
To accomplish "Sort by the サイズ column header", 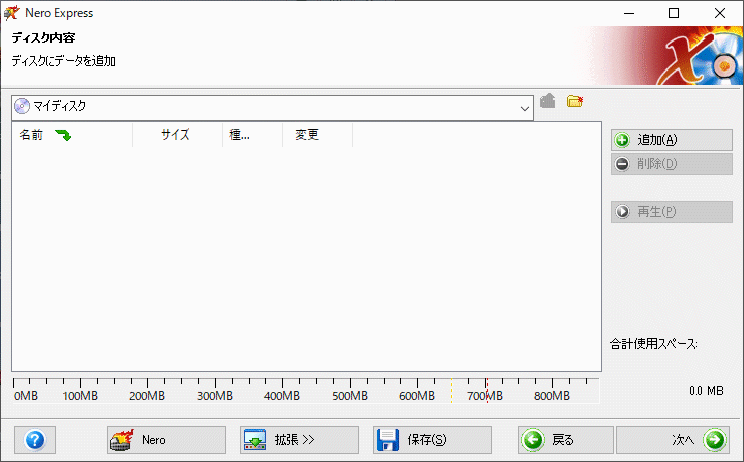I will 177,135.
